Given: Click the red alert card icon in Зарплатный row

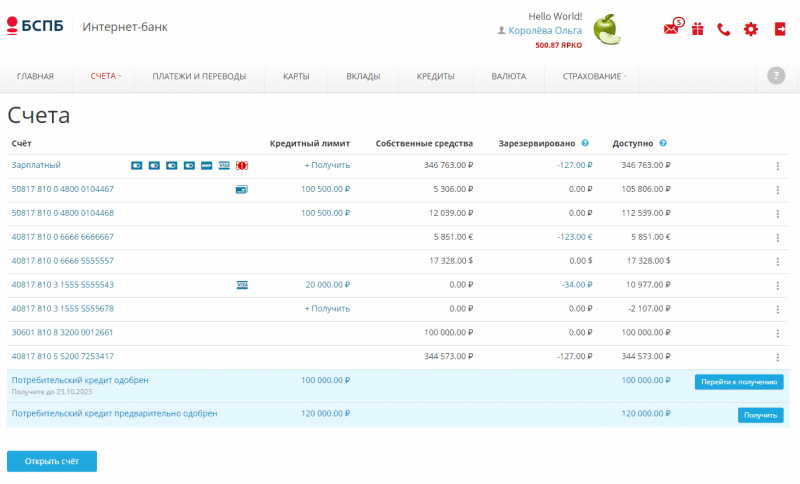Looking at the screenshot, I should (241, 165).
